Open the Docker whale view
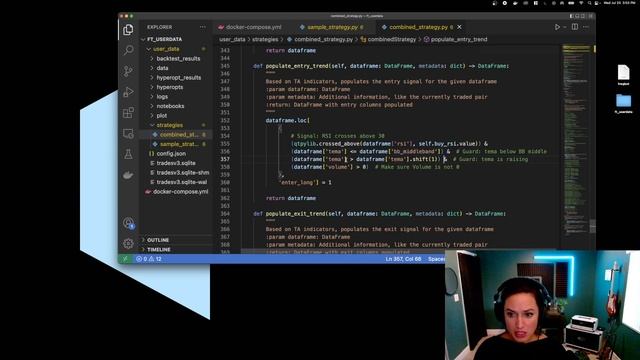640x360 pixels. tap(128, 175)
